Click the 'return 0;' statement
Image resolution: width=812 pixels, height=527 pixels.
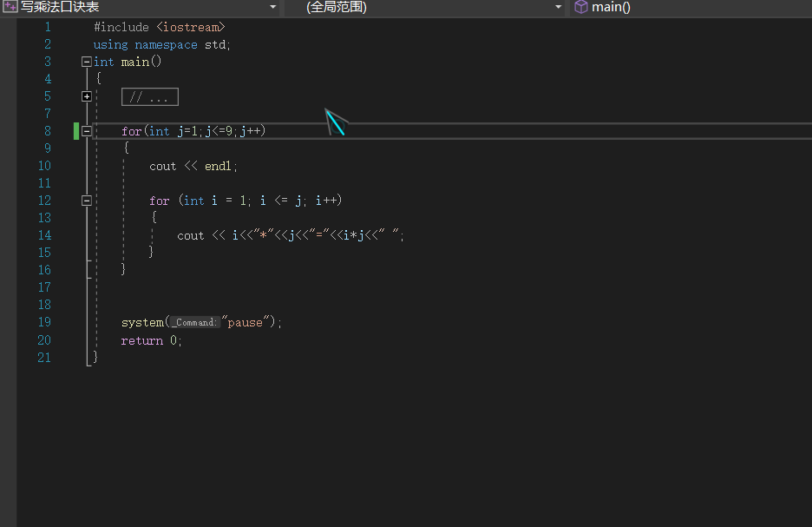point(151,340)
